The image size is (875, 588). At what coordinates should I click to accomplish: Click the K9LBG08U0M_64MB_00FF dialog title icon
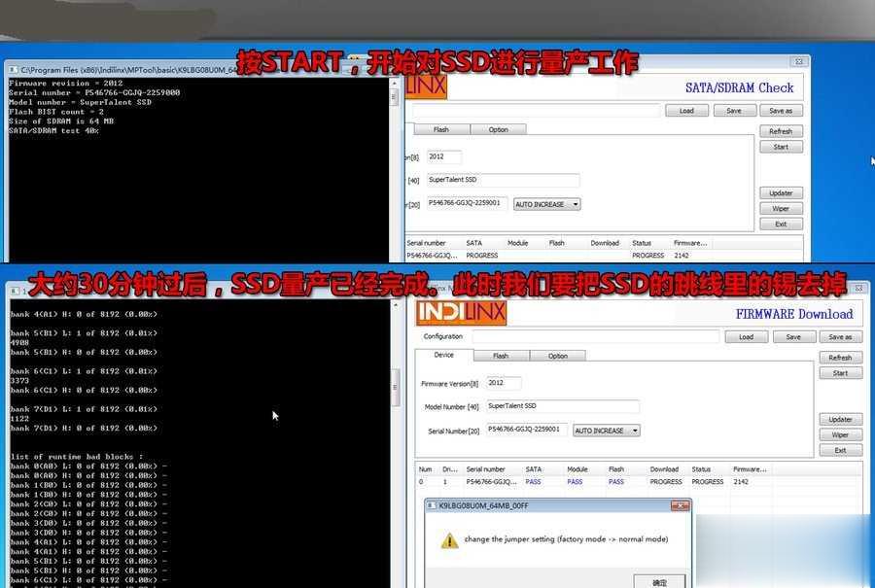tap(432, 505)
